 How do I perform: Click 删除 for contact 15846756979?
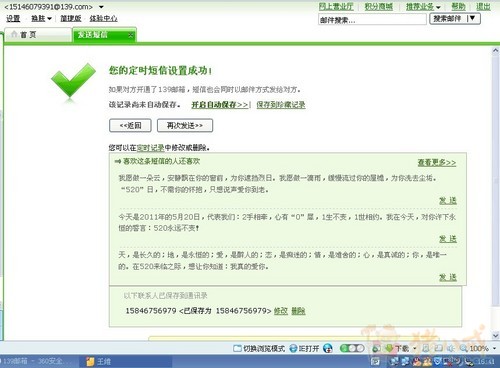point(298,311)
